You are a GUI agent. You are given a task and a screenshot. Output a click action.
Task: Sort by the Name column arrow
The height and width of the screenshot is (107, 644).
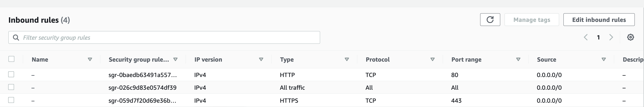[90, 59]
